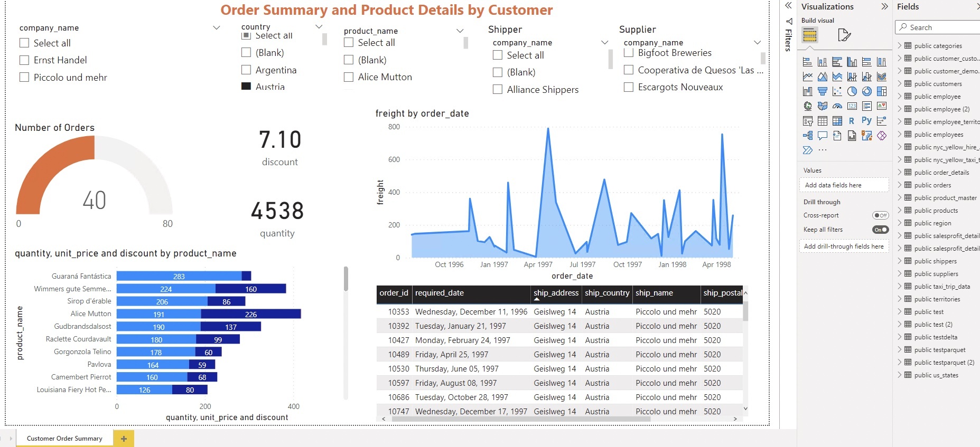
Task: Check Piccolo und mehr company checkbox
Action: click(x=24, y=78)
